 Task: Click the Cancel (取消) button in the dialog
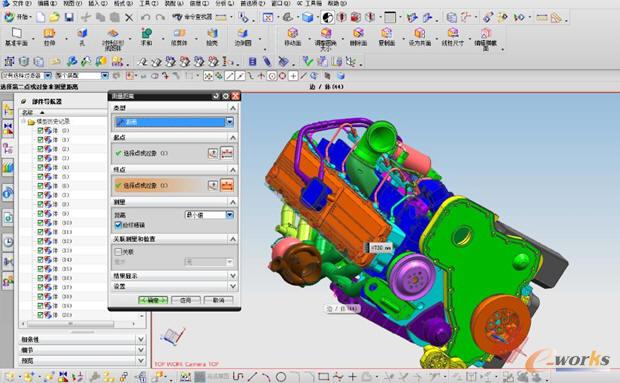(x=218, y=300)
